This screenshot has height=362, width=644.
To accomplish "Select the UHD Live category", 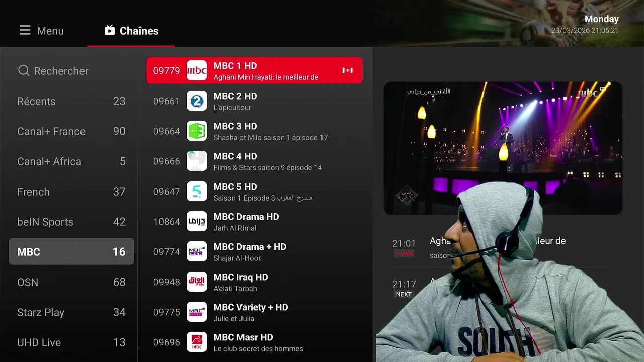I will (71, 342).
